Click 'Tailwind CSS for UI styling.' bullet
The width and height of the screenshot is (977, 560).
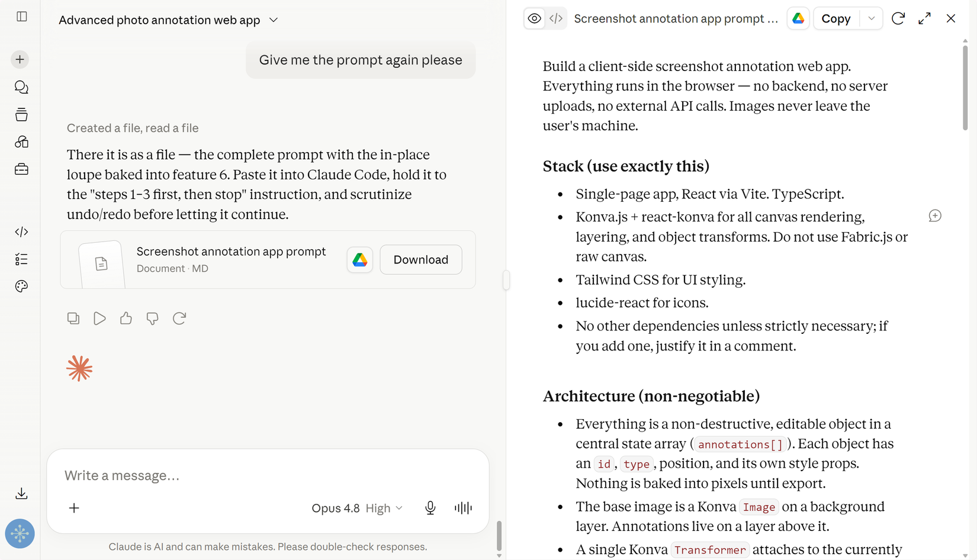pyautogui.click(x=661, y=280)
